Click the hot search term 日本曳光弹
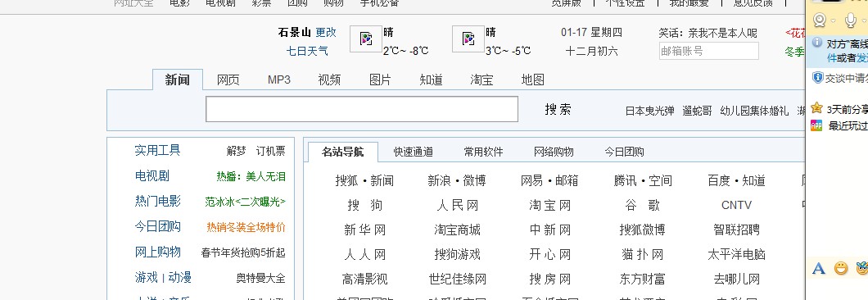The image size is (868, 300). pos(650,111)
